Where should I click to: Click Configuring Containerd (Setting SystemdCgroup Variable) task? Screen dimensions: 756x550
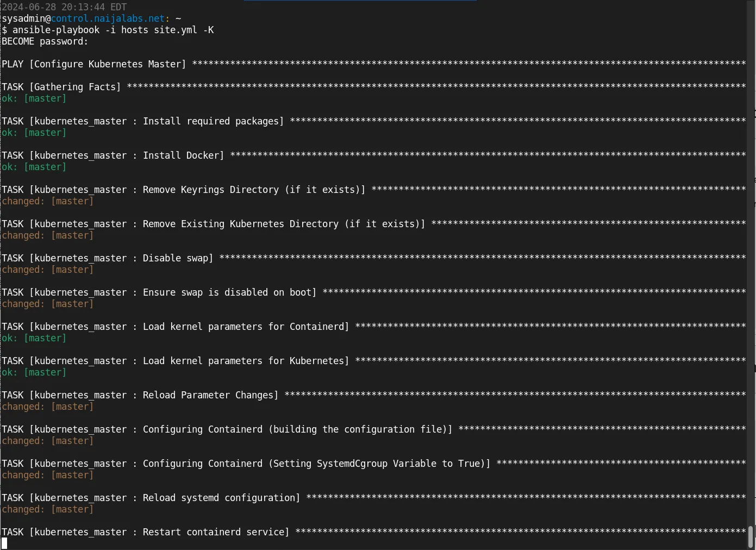[x=373, y=464]
